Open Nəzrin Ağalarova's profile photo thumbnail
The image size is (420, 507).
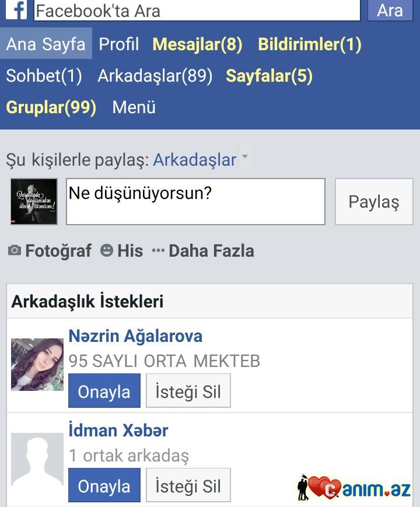point(37,365)
